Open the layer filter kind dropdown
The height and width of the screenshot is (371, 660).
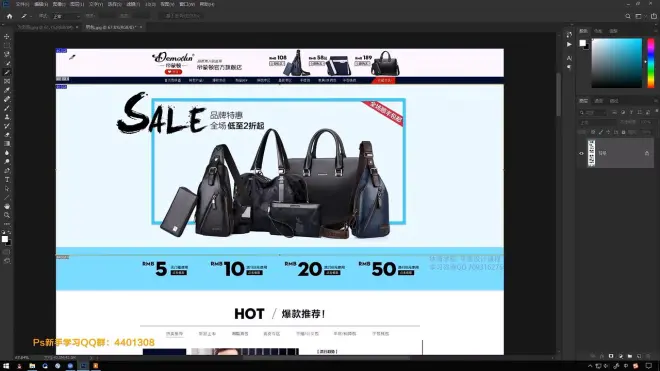(x=593, y=112)
